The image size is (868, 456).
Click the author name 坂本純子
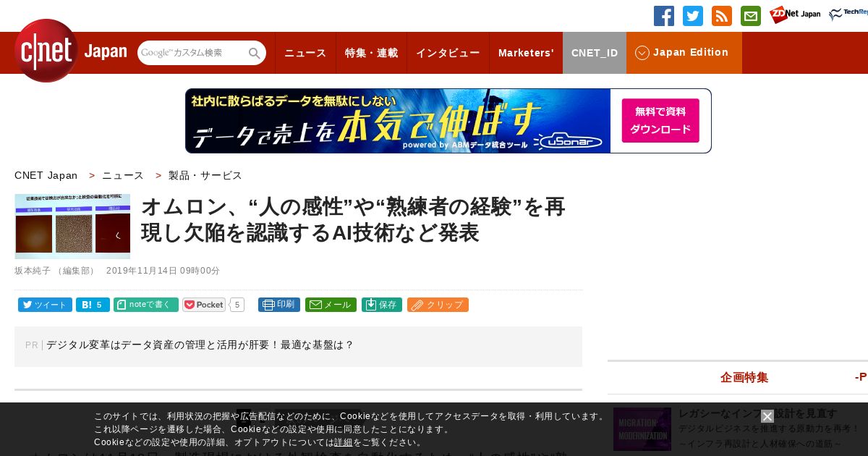[33, 271]
